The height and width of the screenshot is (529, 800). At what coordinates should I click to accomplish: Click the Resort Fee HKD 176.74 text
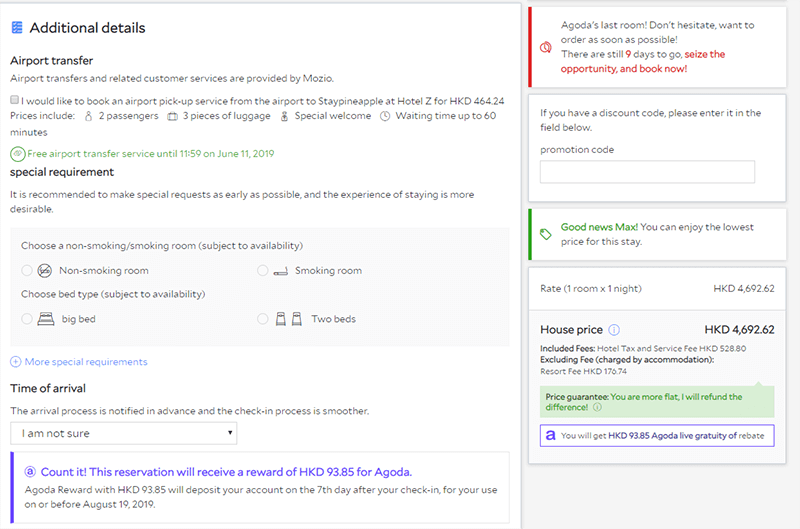pyautogui.click(x=584, y=371)
